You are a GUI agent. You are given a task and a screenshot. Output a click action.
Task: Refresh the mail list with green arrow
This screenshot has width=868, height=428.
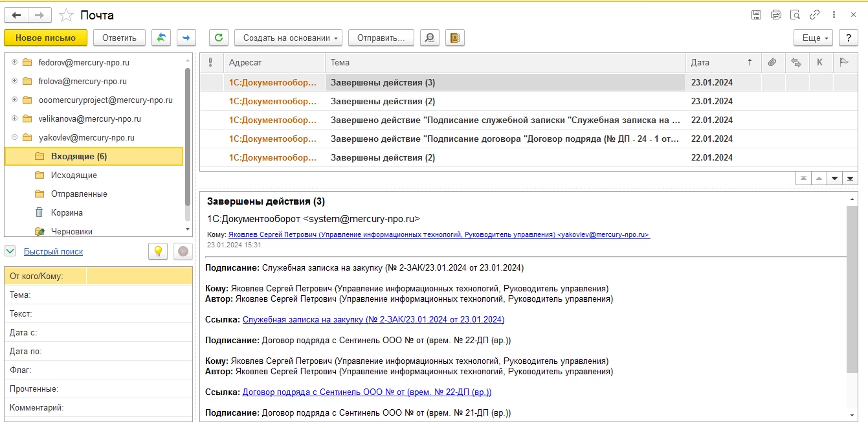coord(219,38)
